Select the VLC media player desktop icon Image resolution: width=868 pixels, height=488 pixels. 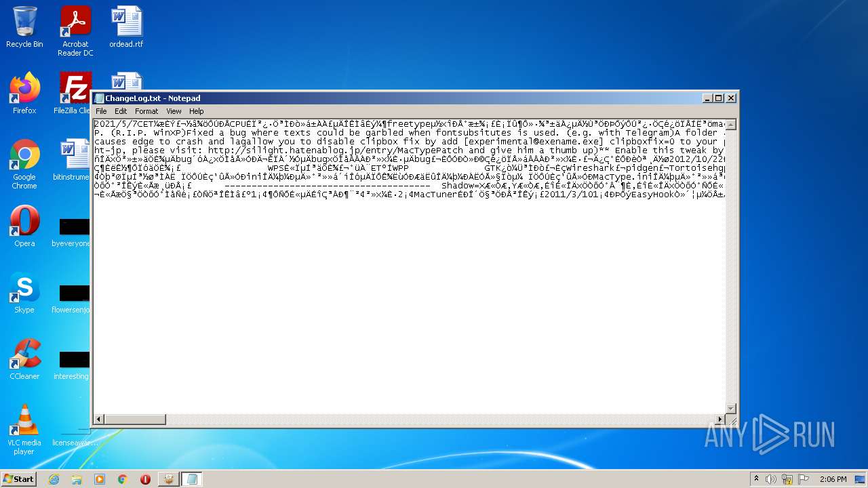24,430
